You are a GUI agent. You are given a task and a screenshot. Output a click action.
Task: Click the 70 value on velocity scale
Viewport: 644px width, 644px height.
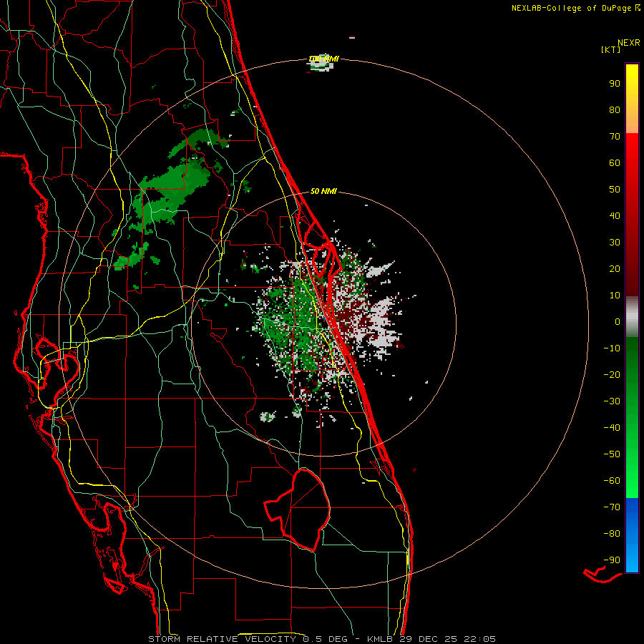[x=615, y=137]
